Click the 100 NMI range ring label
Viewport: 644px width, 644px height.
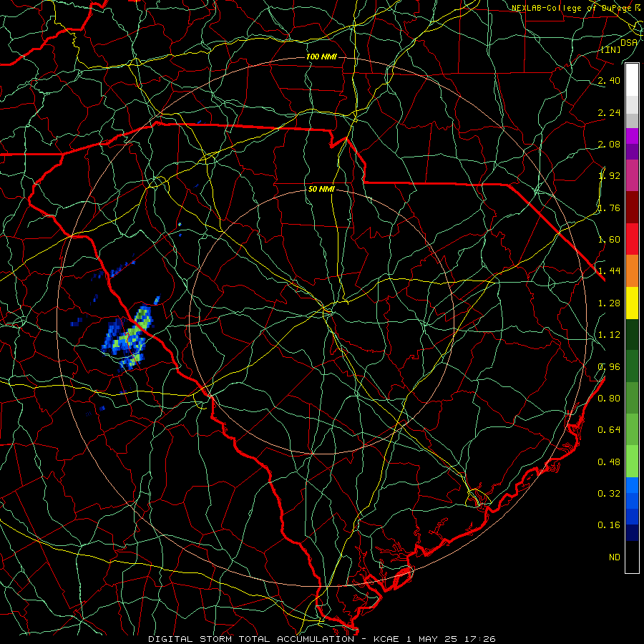(x=321, y=57)
